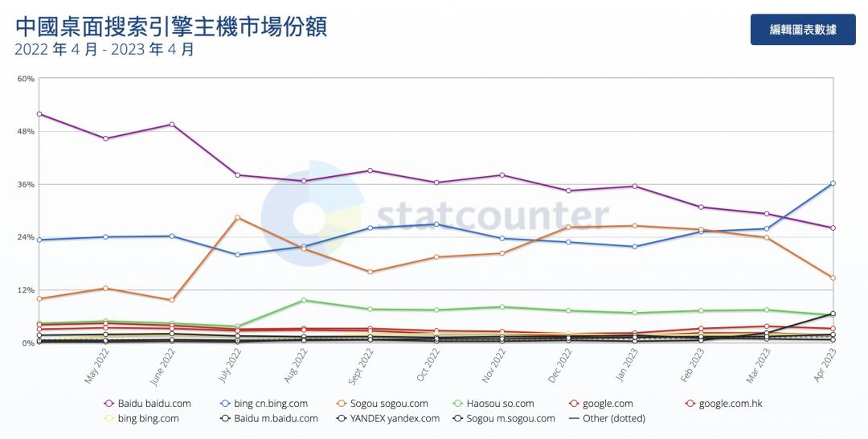Click the Haosou line's Aug 2022 data point

304,300
